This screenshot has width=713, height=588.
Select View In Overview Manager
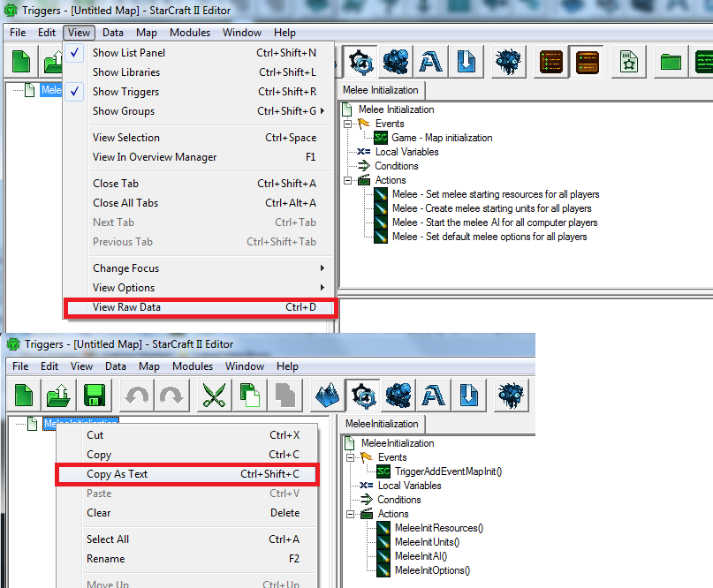(199, 157)
